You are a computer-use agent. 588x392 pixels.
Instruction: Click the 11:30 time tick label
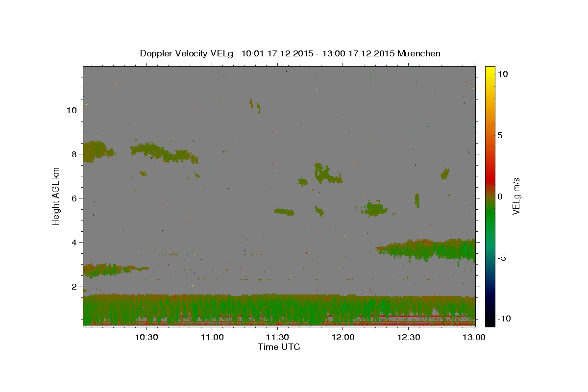point(278,337)
